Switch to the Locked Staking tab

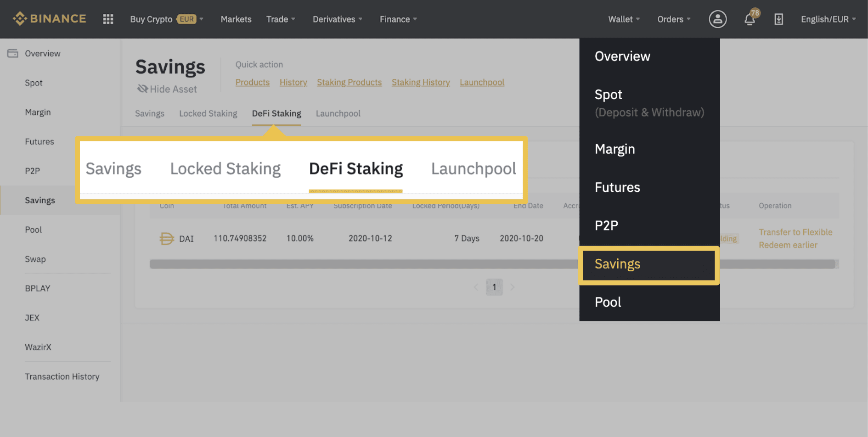pyautogui.click(x=208, y=113)
